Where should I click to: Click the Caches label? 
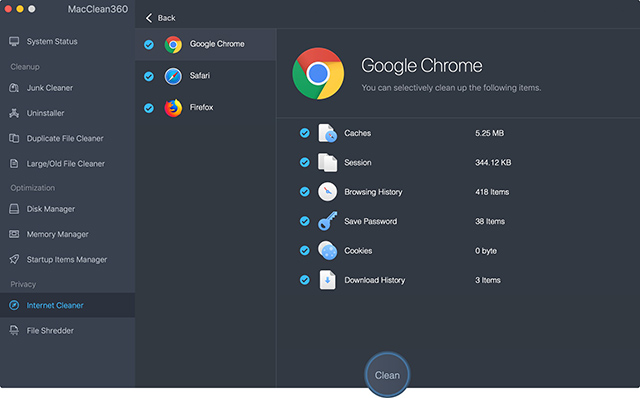(x=358, y=133)
